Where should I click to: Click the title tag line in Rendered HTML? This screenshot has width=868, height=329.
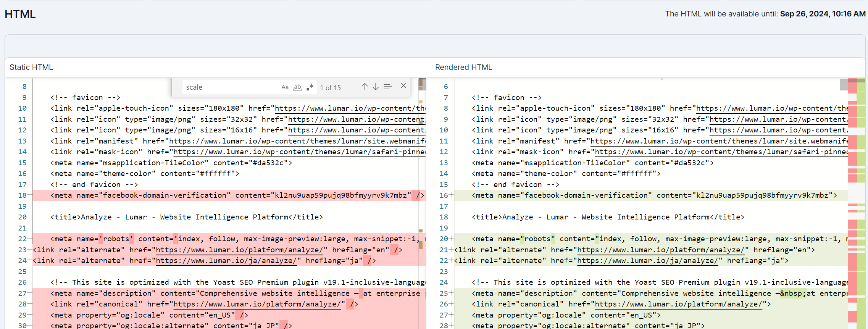click(x=608, y=217)
